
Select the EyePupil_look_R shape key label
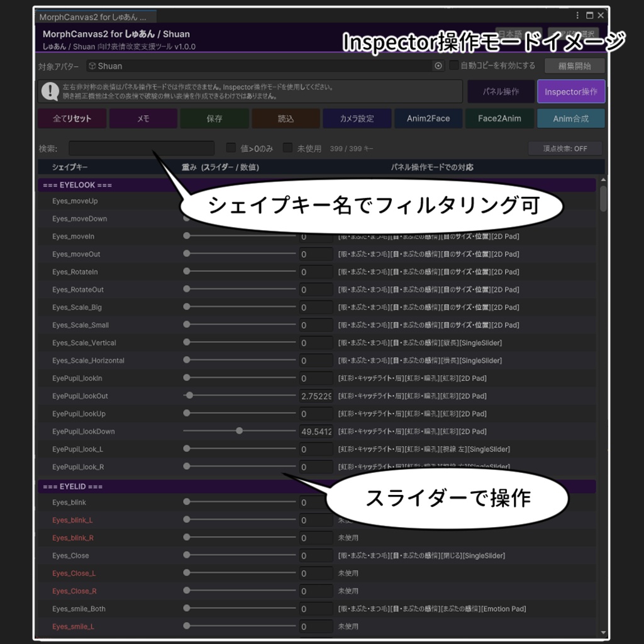point(77,467)
